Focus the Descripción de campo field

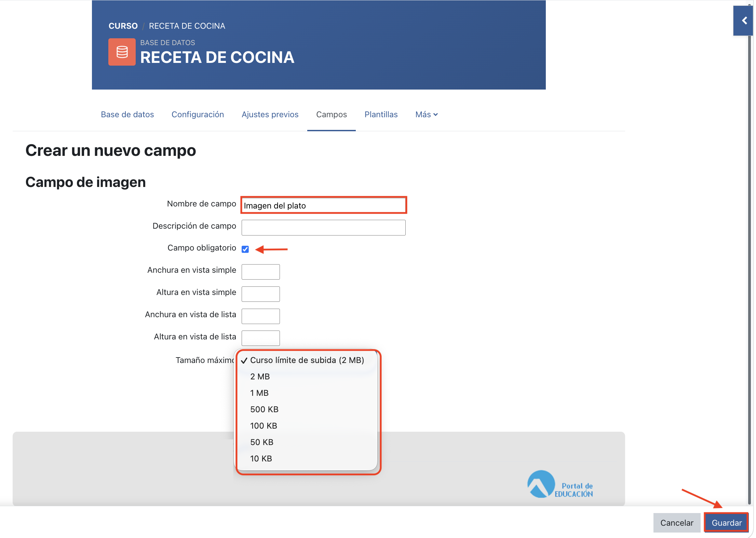click(323, 228)
